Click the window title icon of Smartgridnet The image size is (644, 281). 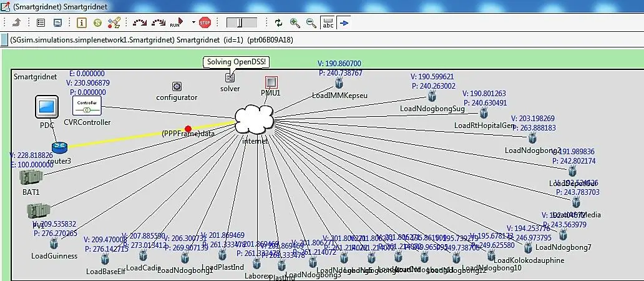point(6,6)
